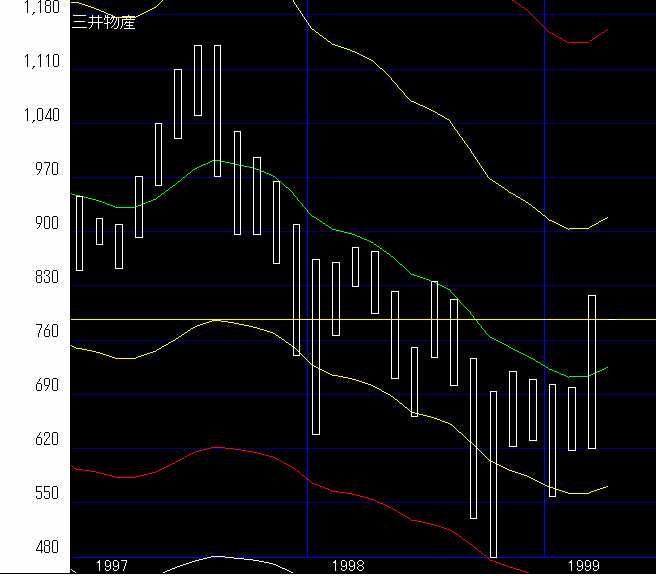Select the 550 price axis label
Viewport: 656px width, 576px height.
[x=46, y=494]
